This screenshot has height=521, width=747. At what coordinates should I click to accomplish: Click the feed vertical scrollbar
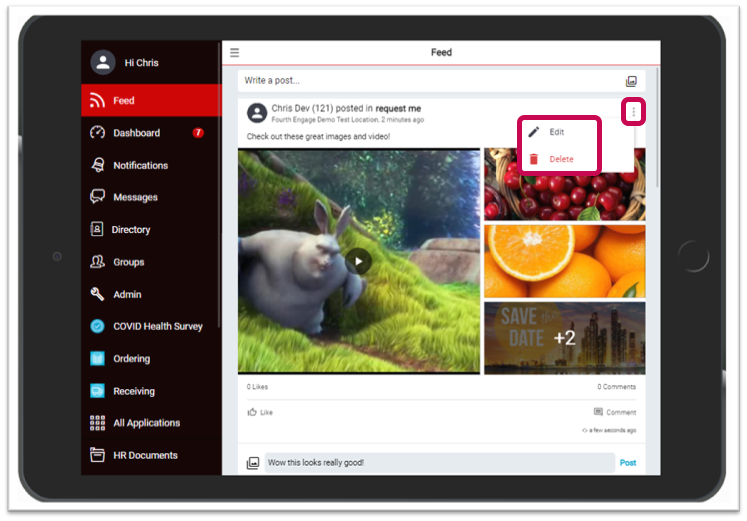tap(657, 127)
